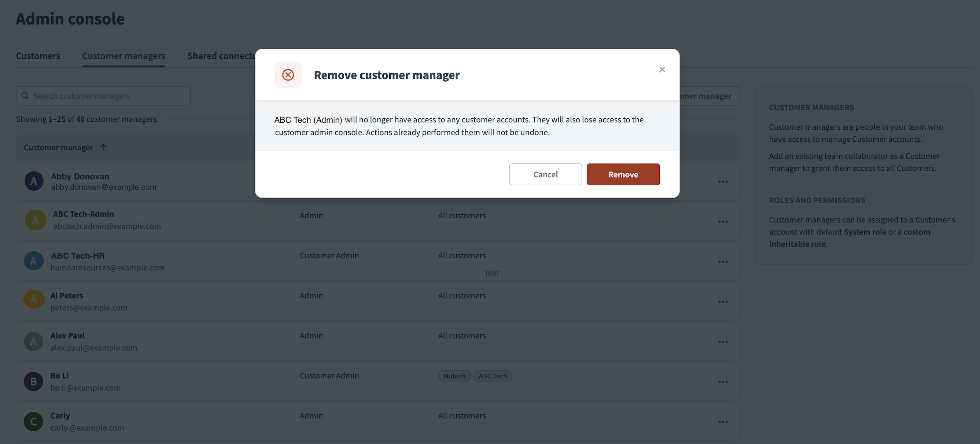This screenshot has height=444, width=980.
Task: Open the options menu for ABC Tech-HR
Action: [x=723, y=261]
